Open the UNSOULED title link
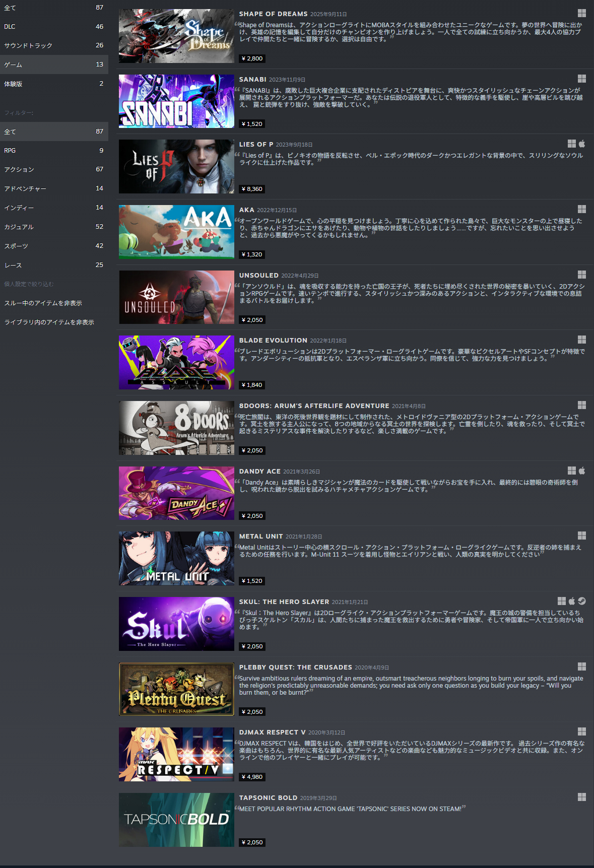 click(x=258, y=276)
